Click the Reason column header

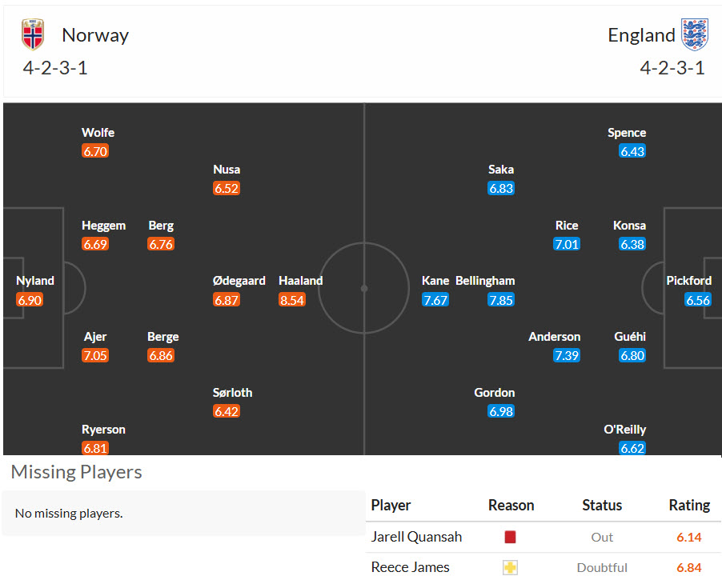coord(511,505)
